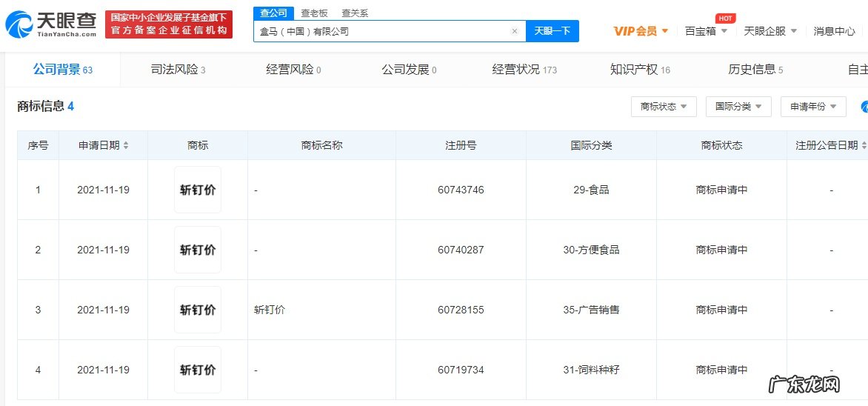Expand the 商标状态 filter dropdown
Image resolution: width=868 pixels, height=406 pixels.
point(664,107)
